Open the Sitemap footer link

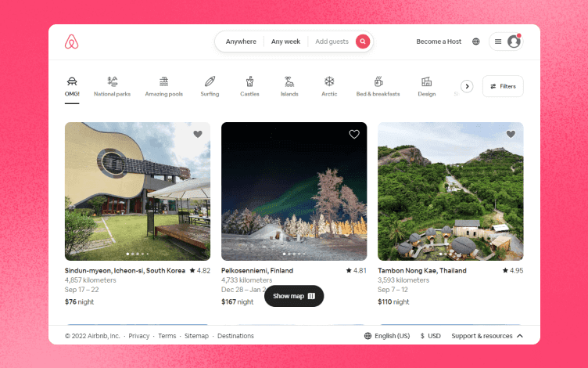pos(196,336)
